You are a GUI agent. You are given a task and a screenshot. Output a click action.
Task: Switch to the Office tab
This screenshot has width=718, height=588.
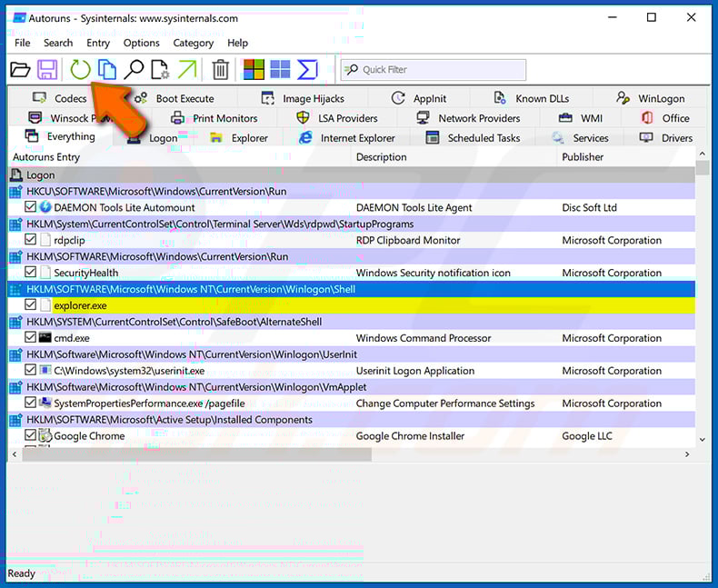coord(665,118)
